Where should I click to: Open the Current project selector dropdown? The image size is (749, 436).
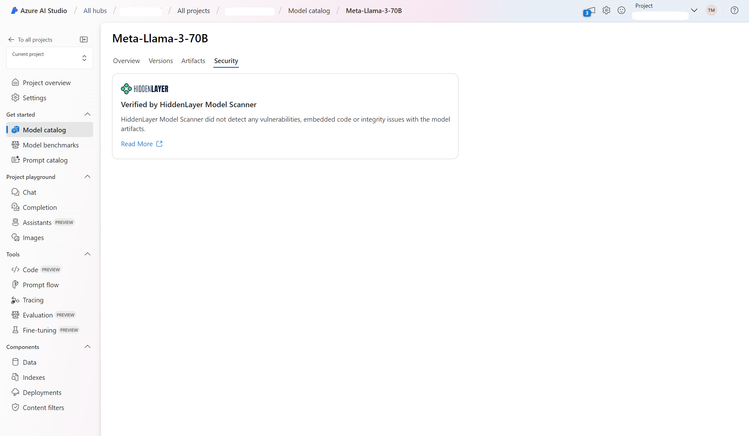(49, 58)
